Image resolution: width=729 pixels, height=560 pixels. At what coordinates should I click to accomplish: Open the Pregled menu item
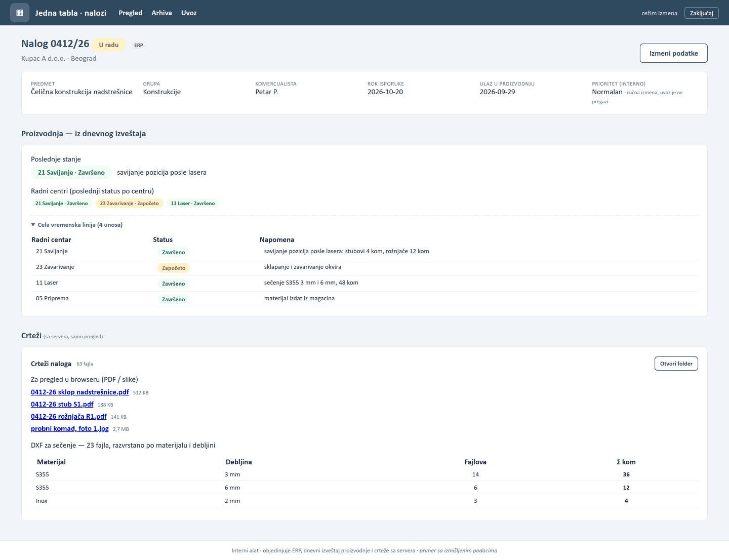(130, 13)
